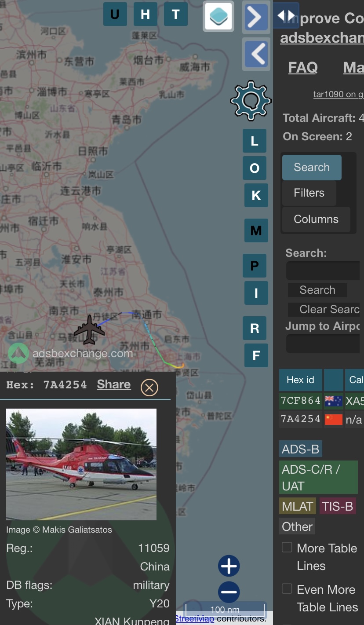
Task: Toggle the ADS-B source filter
Action: (x=301, y=449)
